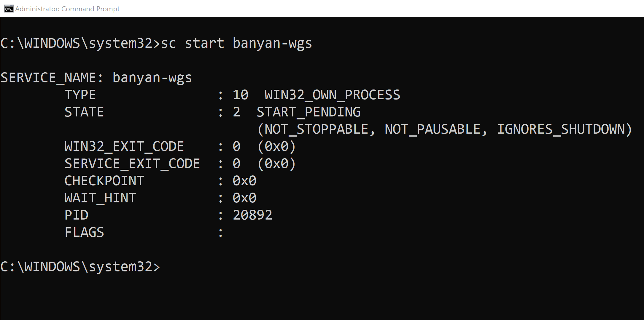Click the last empty C:\WINDOWS\system32> prompt
Image resolution: width=644 pixels, height=320 pixels.
tap(80, 267)
